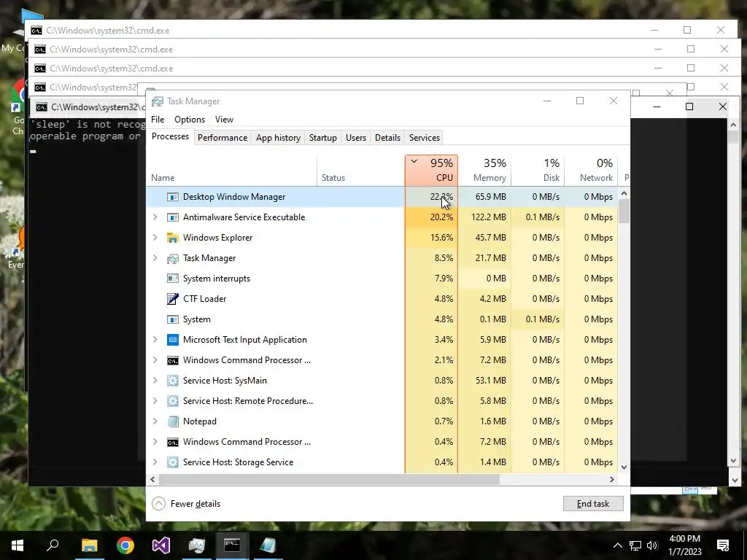Expand the Windows Explorer process group
Viewport: 747px width, 560px height.
tap(155, 238)
